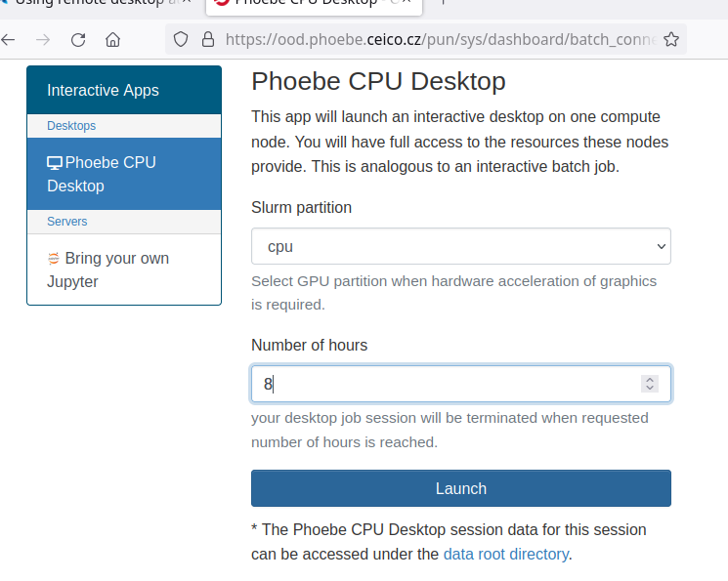Bookmark this page with the star icon
This screenshot has width=728, height=581.
[671, 40]
